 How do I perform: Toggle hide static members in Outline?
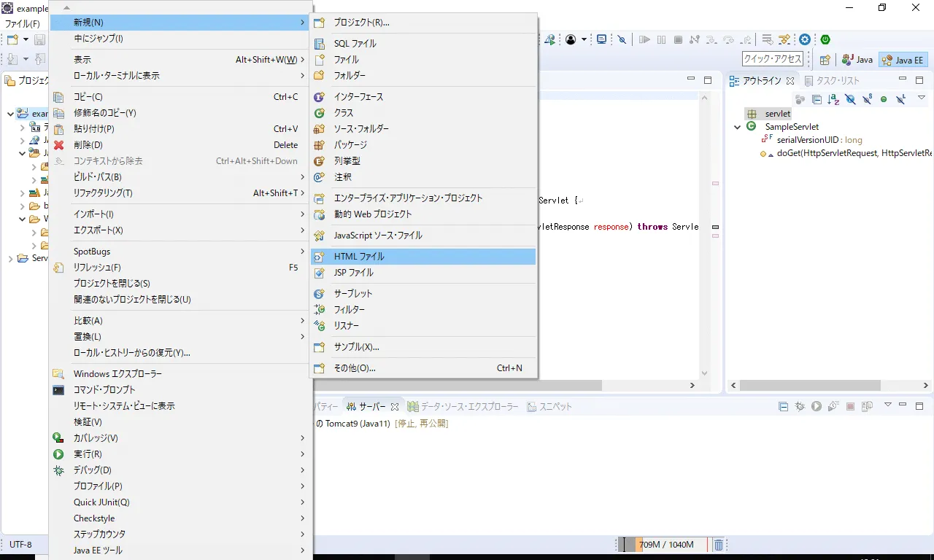[867, 99]
